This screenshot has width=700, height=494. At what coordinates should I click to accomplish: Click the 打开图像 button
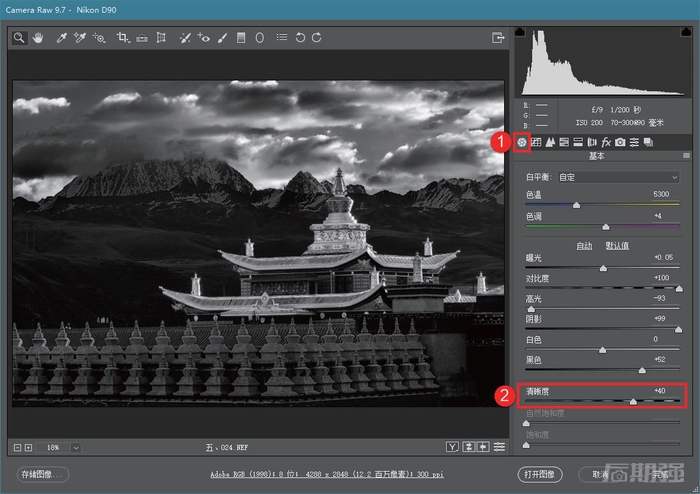[540, 474]
